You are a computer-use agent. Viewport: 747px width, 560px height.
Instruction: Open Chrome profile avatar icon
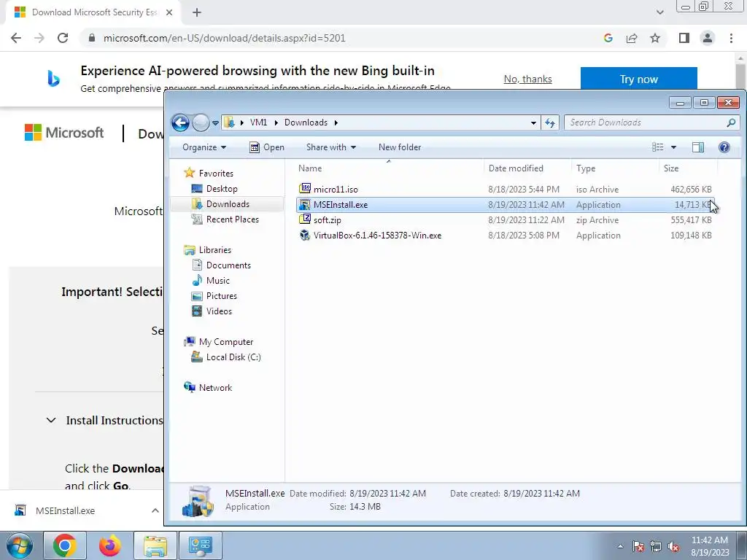[x=708, y=38]
